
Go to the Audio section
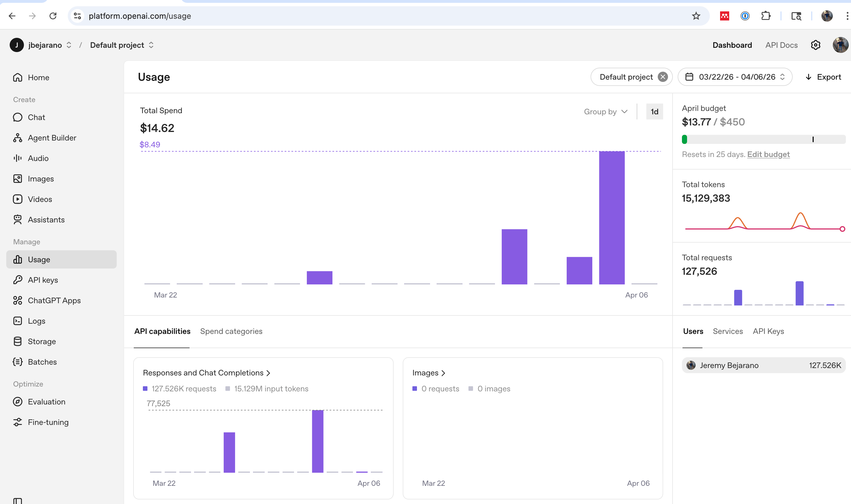coord(61,158)
